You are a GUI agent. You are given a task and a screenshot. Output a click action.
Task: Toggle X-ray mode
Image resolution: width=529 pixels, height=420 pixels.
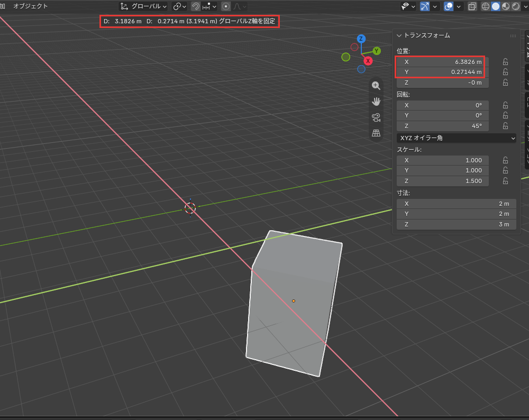(x=472, y=6)
